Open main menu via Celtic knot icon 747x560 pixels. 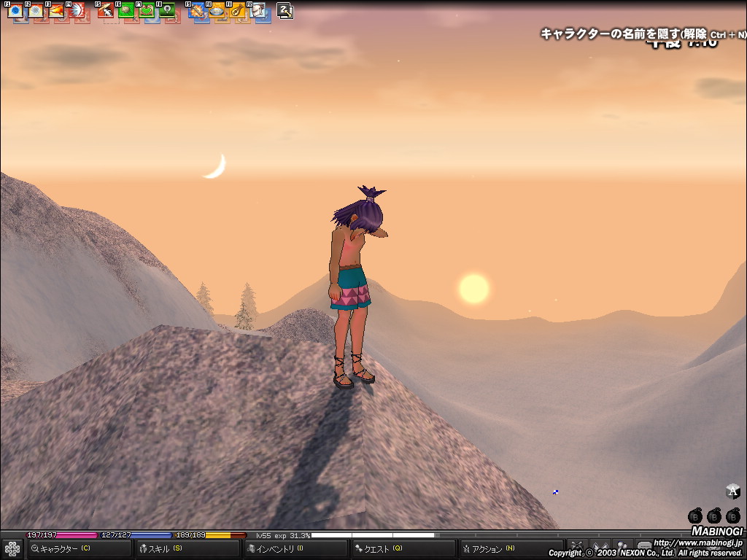(12, 550)
